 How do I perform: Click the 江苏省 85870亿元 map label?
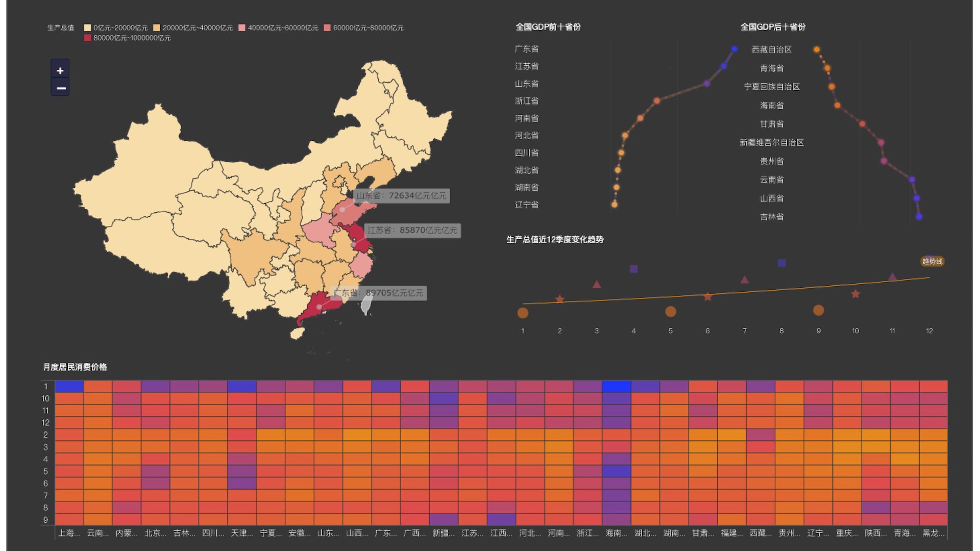[412, 230]
